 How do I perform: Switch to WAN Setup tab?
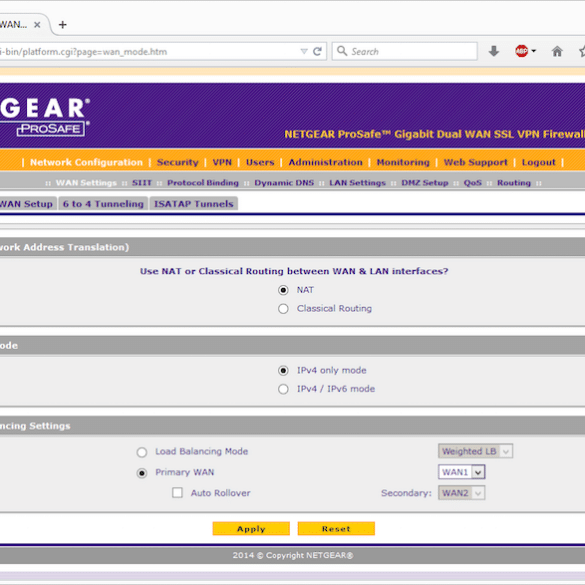click(27, 204)
